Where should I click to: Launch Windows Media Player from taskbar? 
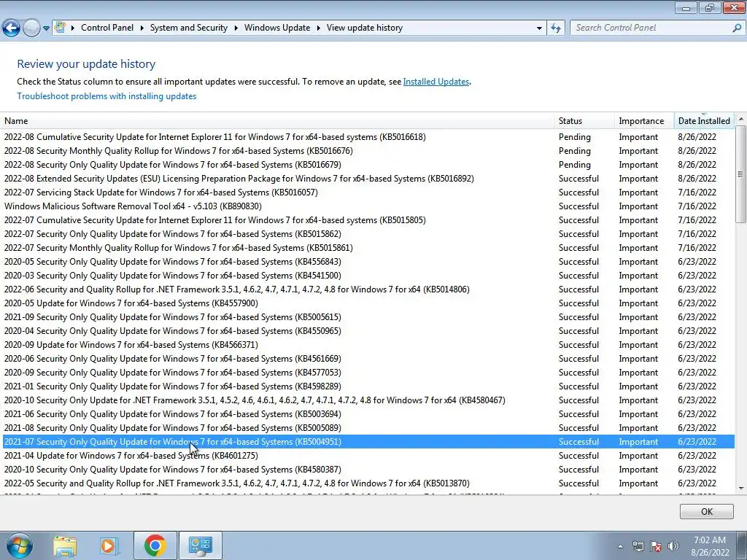pyautogui.click(x=109, y=545)
